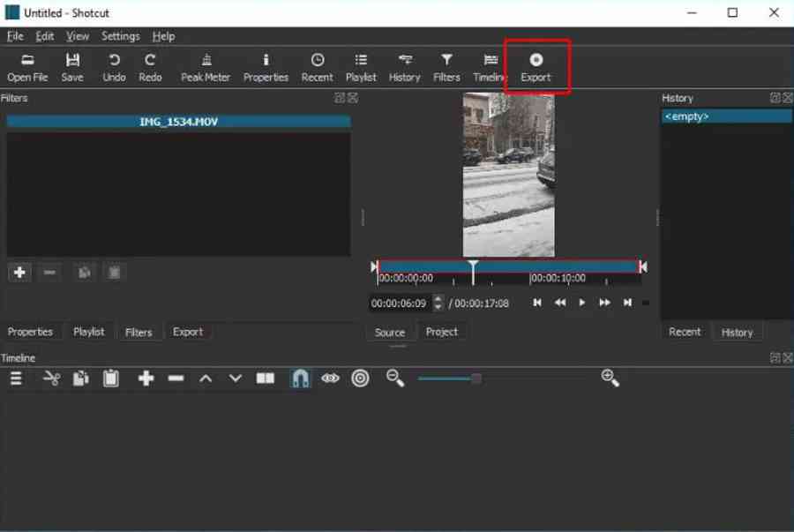Image resolution: width=794 pixels, height=532 pixels.
Task: Switch to the Project tab
Action: click(x=442, y=332)
